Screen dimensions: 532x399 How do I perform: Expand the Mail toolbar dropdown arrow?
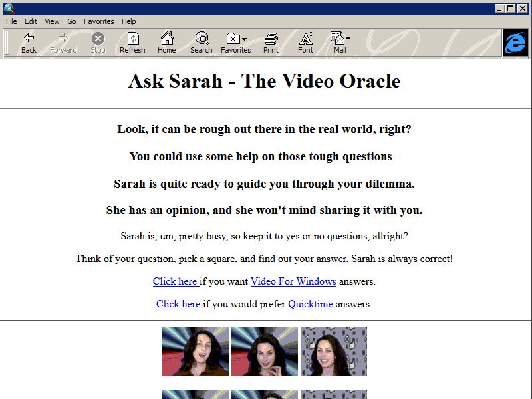pyautogui.click(x=348, y=39)
